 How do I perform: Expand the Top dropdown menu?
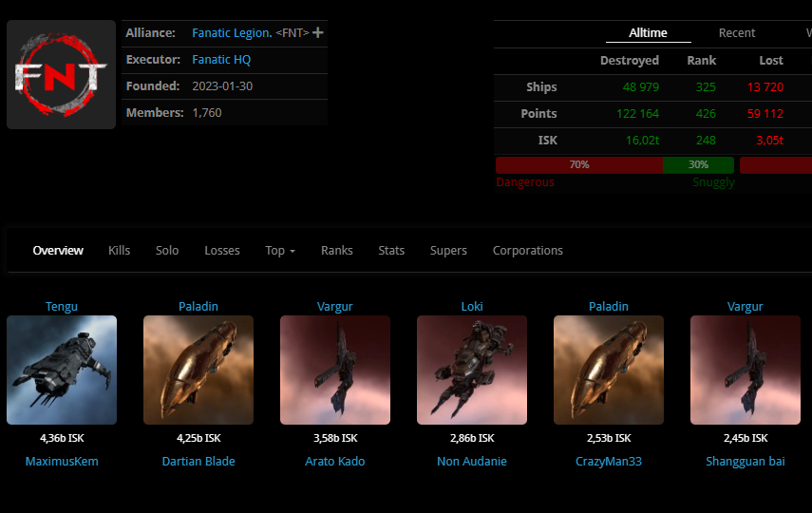tap(279, 251)
